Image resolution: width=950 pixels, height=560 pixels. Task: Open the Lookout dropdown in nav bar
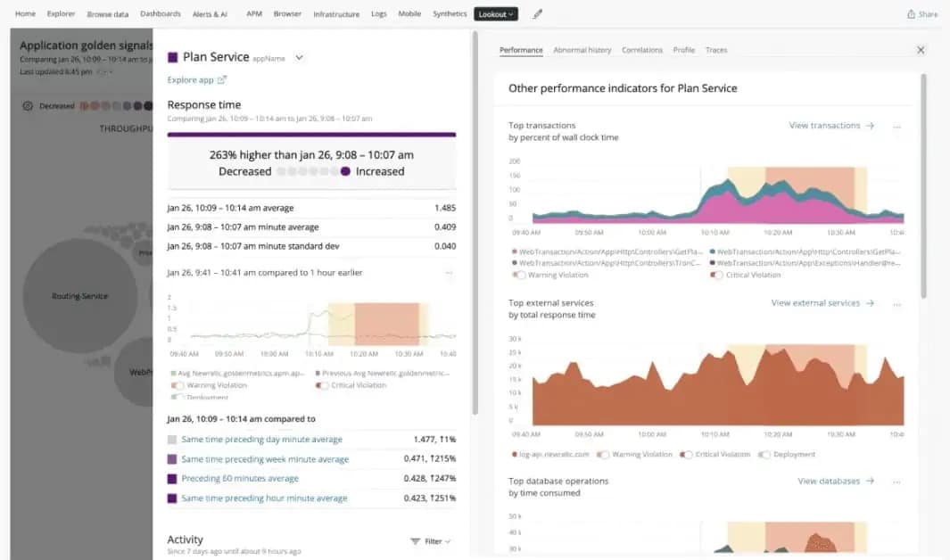point(496,14)
